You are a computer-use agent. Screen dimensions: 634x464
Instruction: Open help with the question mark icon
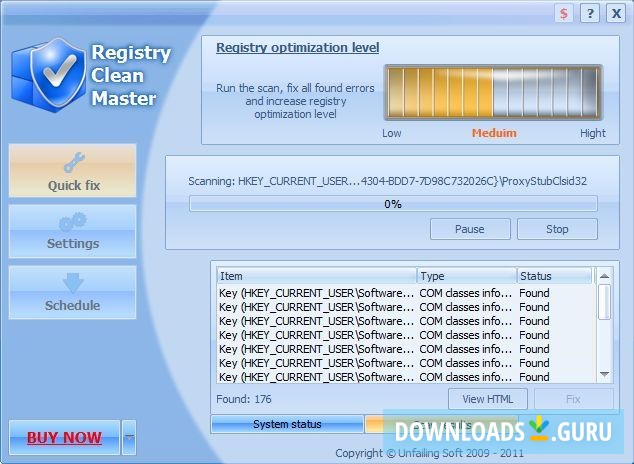click(x=590, y=14)
